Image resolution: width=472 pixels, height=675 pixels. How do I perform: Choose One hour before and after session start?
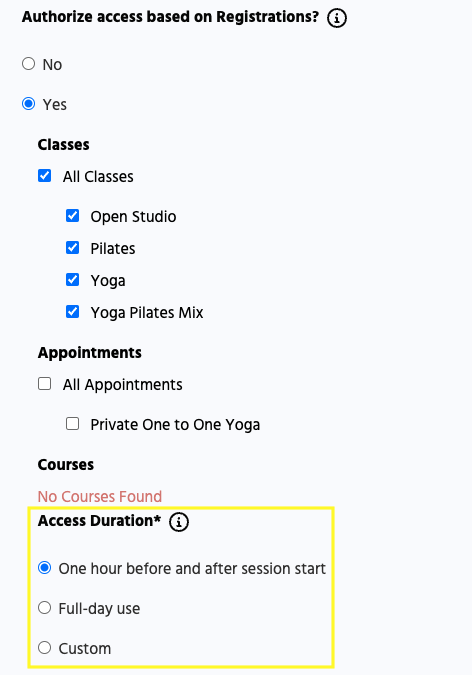[x=44, y=568]
